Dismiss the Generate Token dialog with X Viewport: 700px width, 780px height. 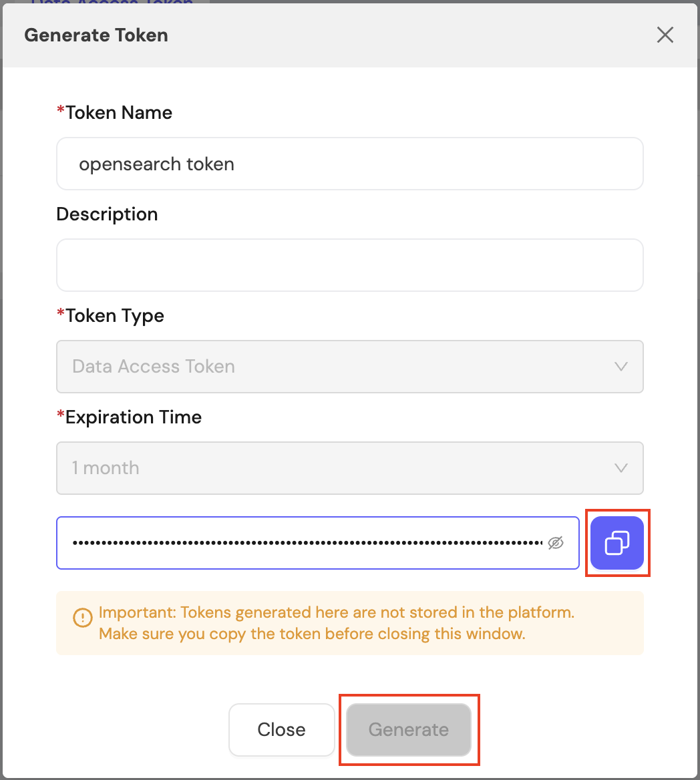click(665, 35)
